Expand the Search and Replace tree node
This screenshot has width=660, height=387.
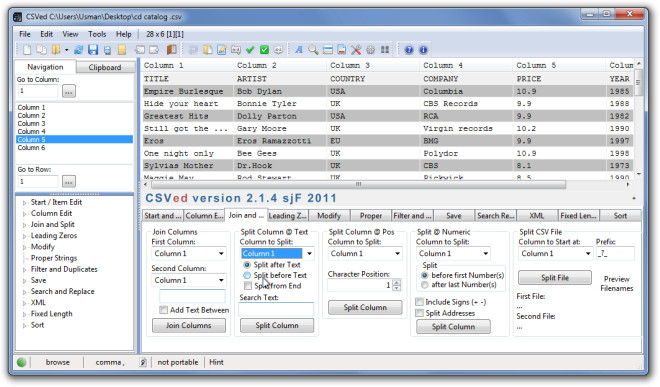24,292
